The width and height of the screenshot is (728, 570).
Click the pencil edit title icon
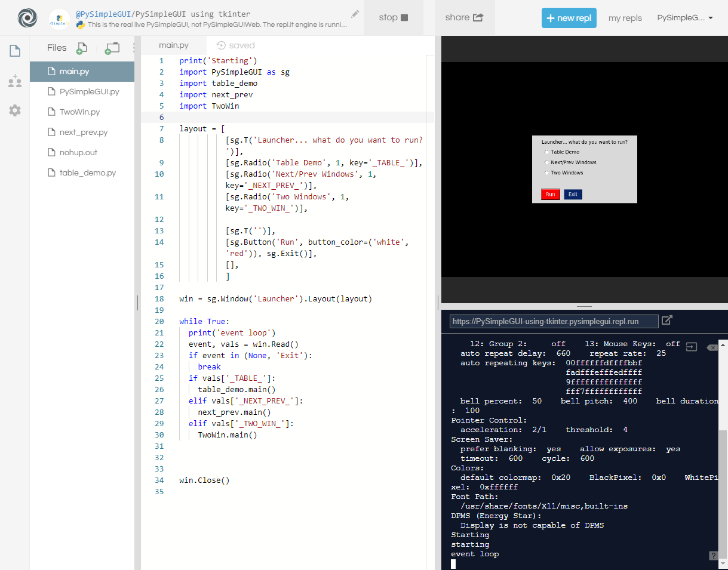(x=355, y=13)
